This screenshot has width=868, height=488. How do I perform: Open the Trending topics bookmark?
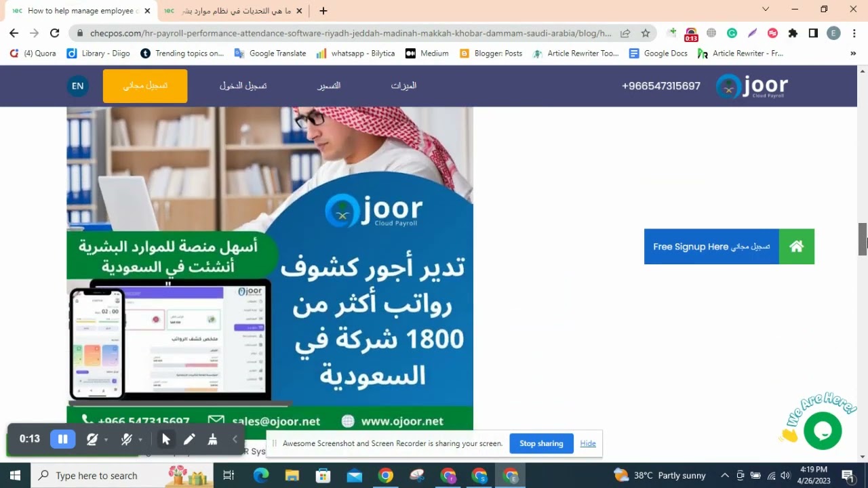click(x=182, y=53)
